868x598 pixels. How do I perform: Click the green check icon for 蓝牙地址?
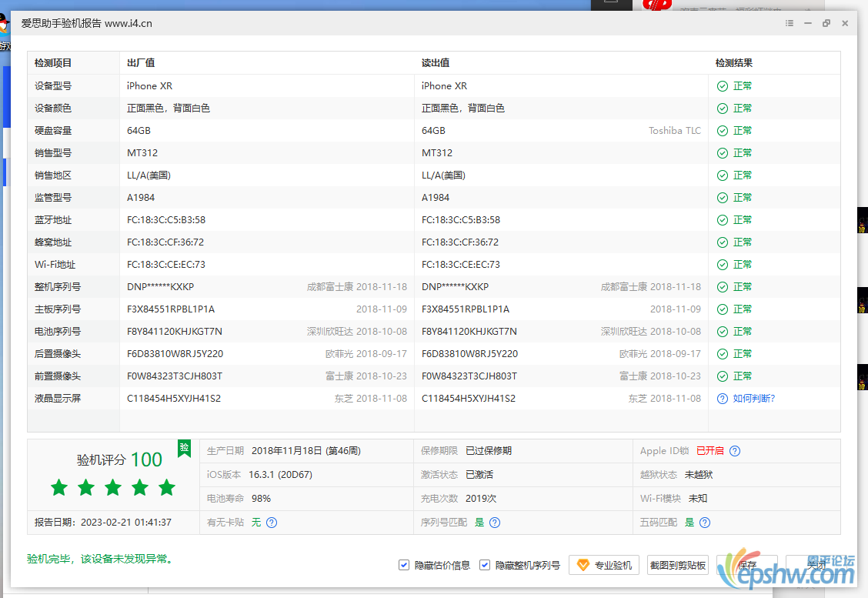[x=723, y=220]
